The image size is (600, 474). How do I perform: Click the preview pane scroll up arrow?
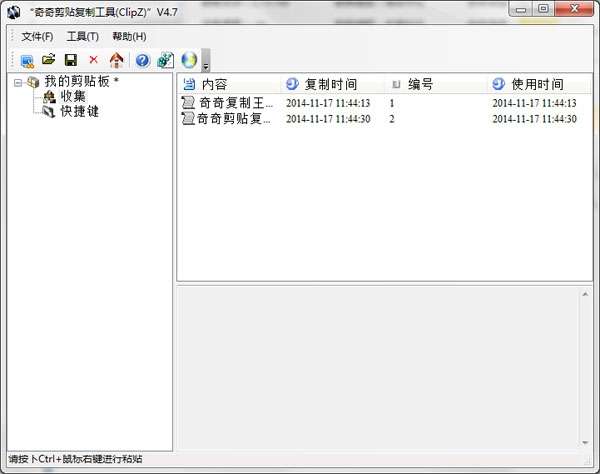coord(585,294)
